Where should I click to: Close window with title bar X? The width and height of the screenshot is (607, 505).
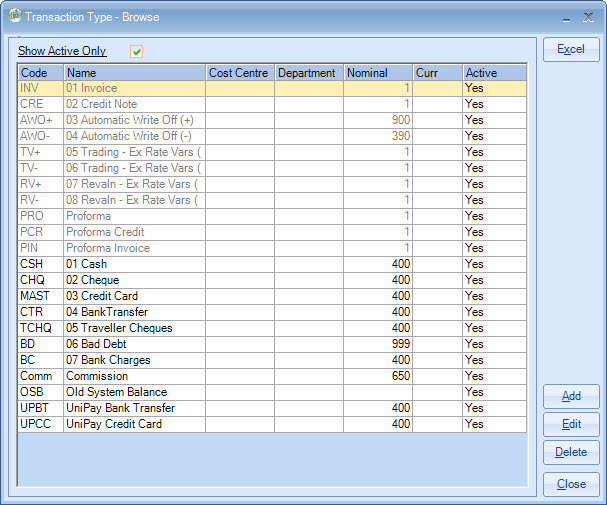[x=588, y=17]
